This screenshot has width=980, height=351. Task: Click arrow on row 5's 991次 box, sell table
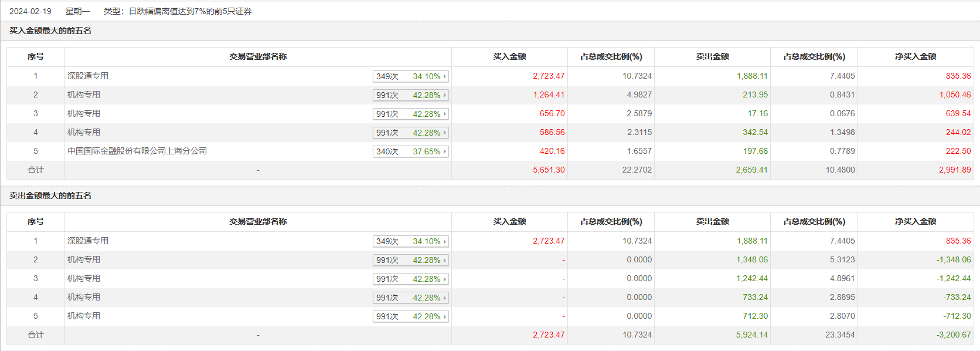445,316
